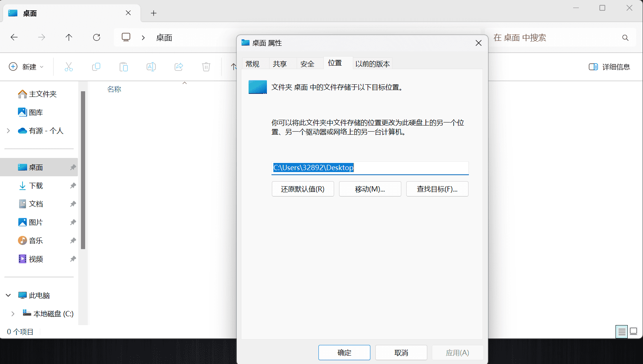Screen dimensions: 643x364
Task: Select the 位置 tab
Action: point(335,63)
